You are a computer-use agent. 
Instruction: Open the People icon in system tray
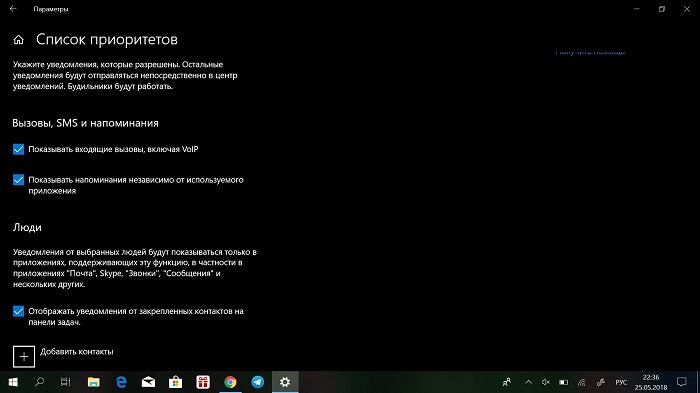[507, 382]
